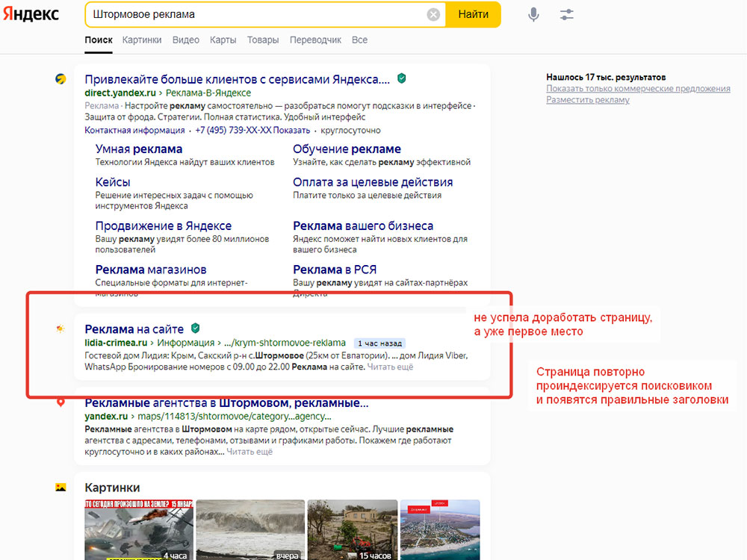Open Продвижение в Яндексе sitelink

point(164,225)
